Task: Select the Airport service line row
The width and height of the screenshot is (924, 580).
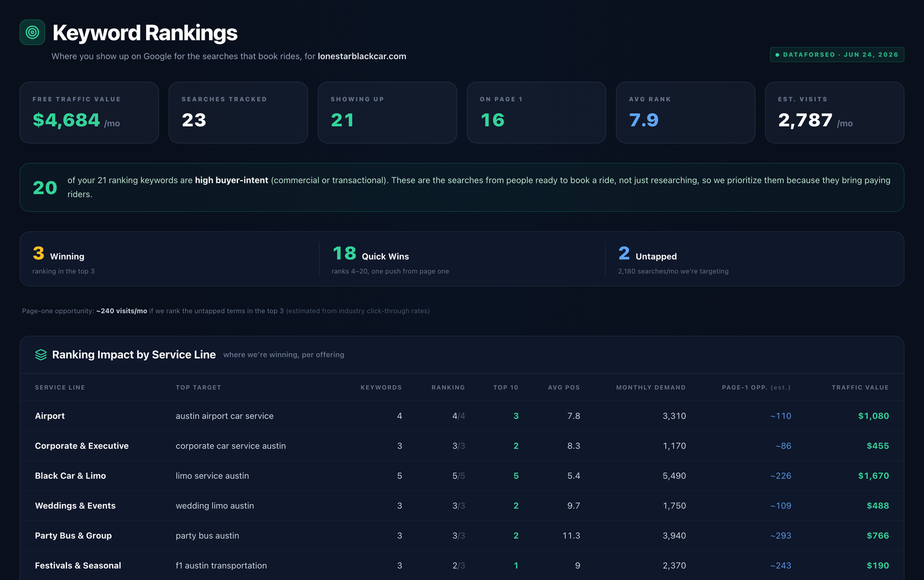Action: [462, 416]
